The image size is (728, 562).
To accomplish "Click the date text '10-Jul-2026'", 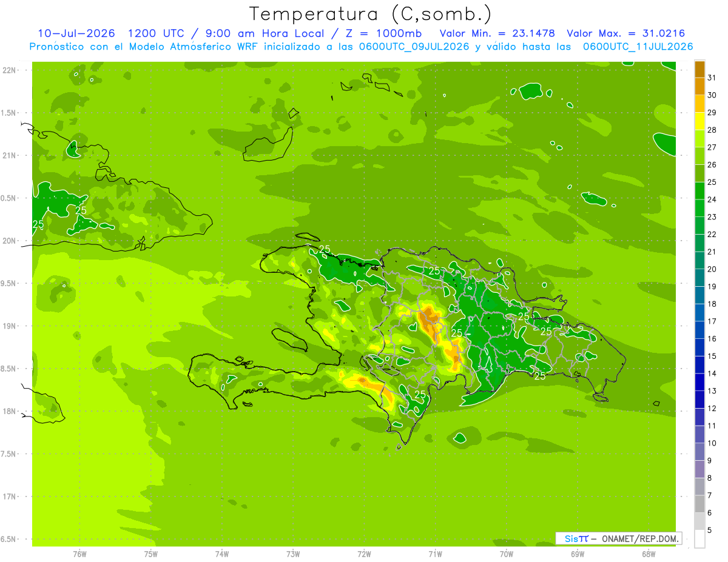I will point(76,33).
